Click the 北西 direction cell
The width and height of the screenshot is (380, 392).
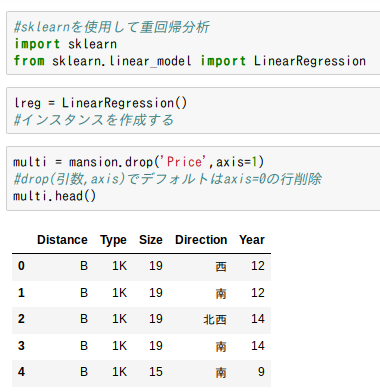215,319
